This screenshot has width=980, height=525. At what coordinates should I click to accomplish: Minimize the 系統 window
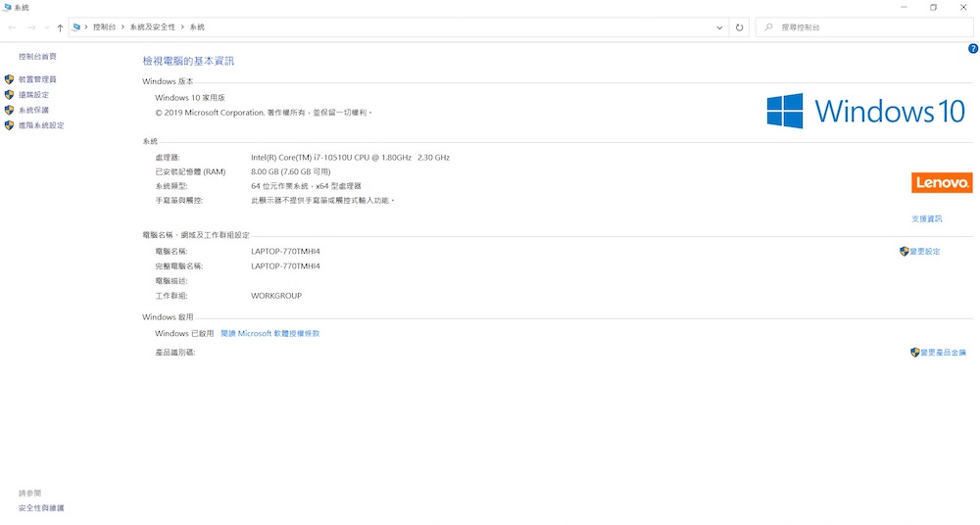904,8
